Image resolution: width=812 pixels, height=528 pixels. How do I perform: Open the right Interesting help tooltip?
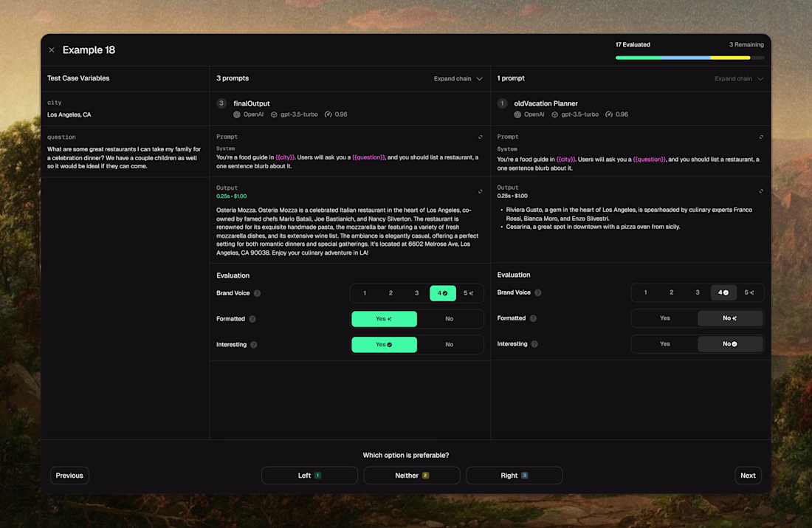[534, 344]
